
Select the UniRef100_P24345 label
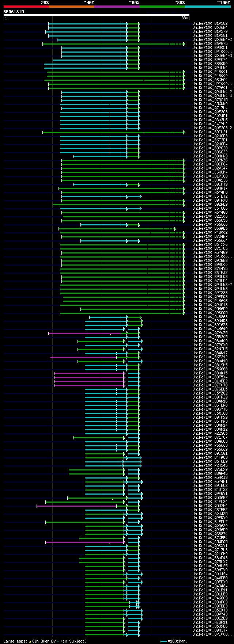(210, 466)
